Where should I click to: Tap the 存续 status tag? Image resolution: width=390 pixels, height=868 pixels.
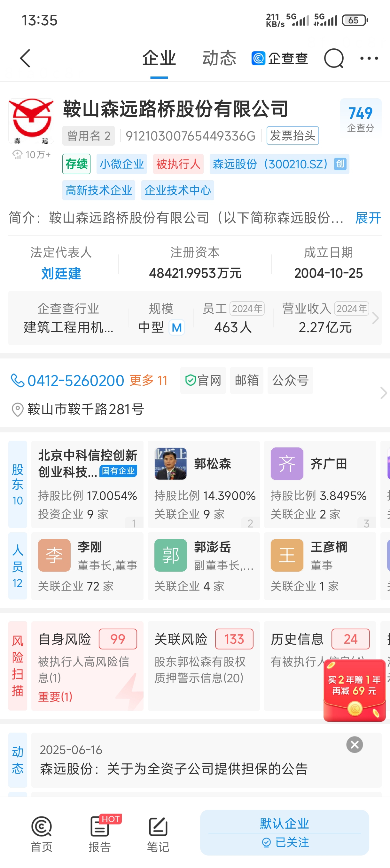76,164
